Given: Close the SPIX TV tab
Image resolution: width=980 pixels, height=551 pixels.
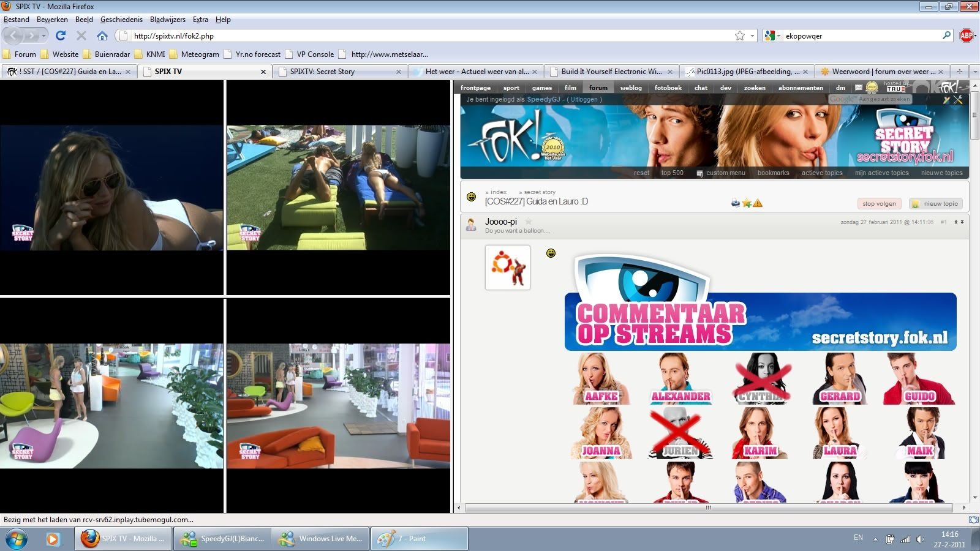Looking at the screenshot, I should pyautogui.click(x=263, y=72).
